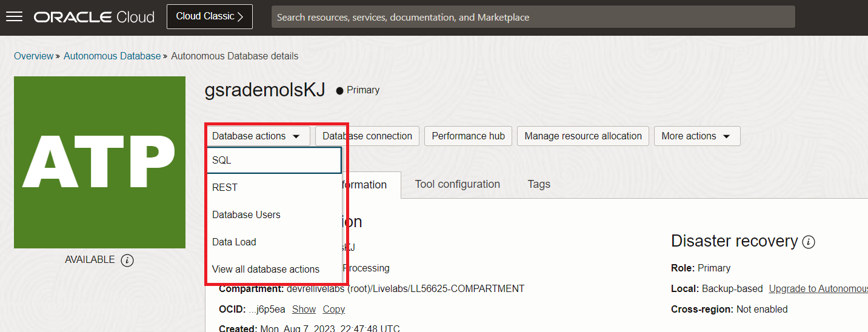
Task: Focus the resources search field
Action: point(533,17)
